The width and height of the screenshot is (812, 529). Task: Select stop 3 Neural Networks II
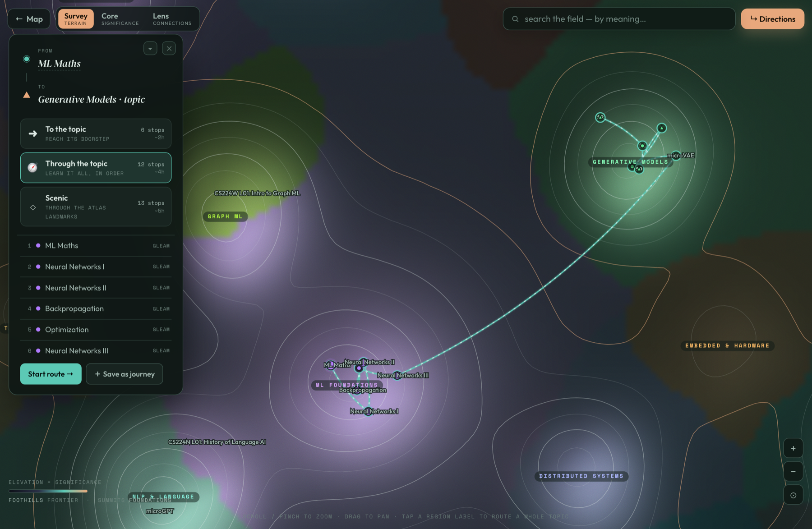[x=96, y=288]
